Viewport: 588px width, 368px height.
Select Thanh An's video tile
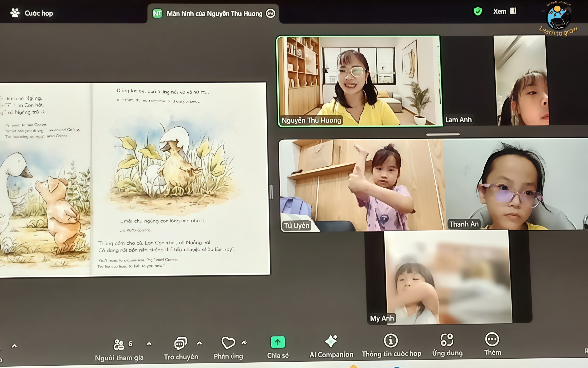516,184
